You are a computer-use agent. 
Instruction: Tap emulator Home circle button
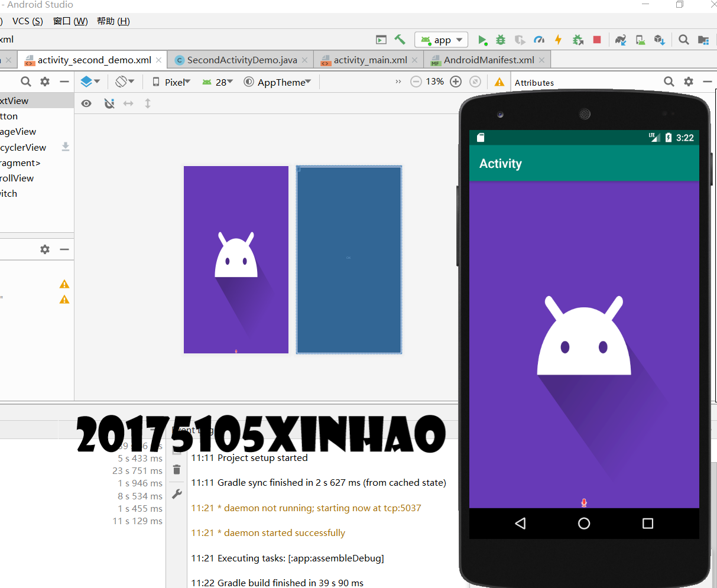(x=584, y=523)
